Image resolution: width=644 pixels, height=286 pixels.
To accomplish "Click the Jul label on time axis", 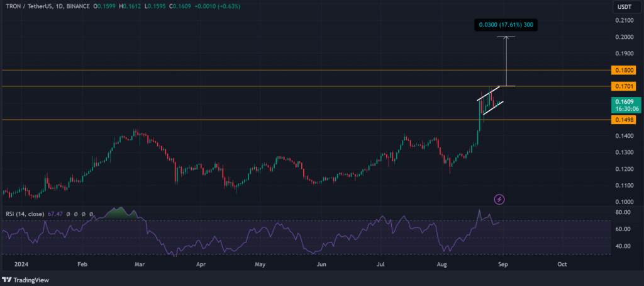I will (380, 264).
